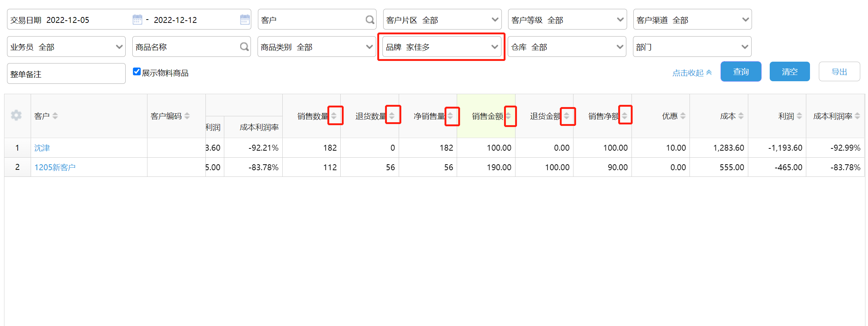This screenshot has height=326, width=868.
Task: Sort by 成本利润率 column at right
Action: coord(857,116)
